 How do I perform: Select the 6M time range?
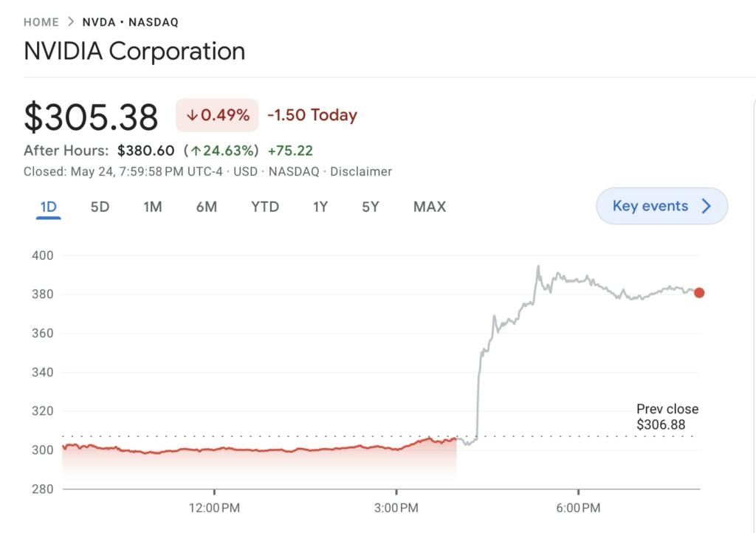207,207
